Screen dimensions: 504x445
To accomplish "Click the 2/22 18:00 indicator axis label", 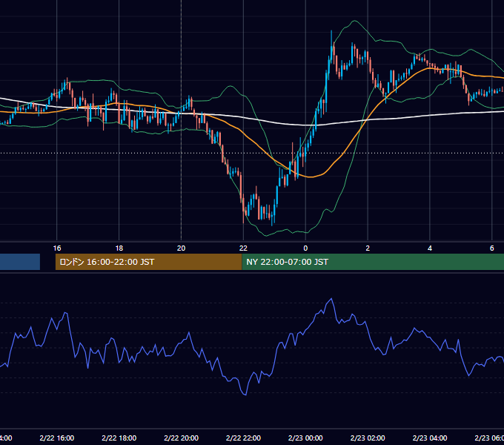I will tap(119, 438).
